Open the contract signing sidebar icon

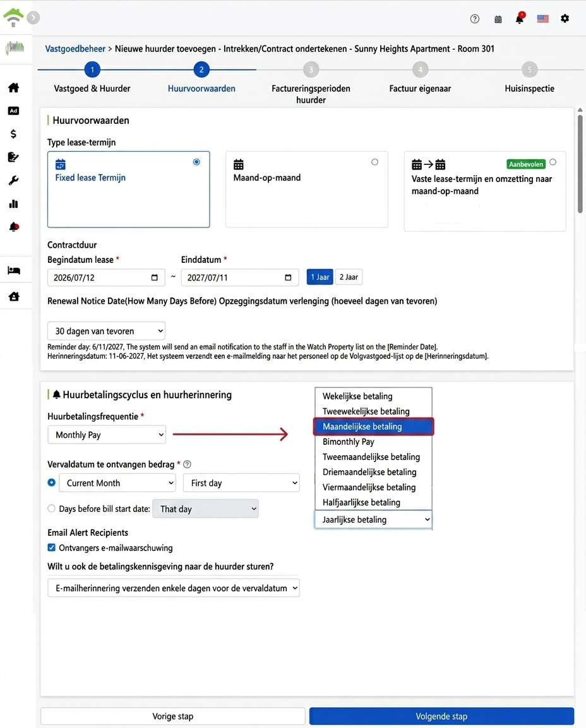click(13, 157)
